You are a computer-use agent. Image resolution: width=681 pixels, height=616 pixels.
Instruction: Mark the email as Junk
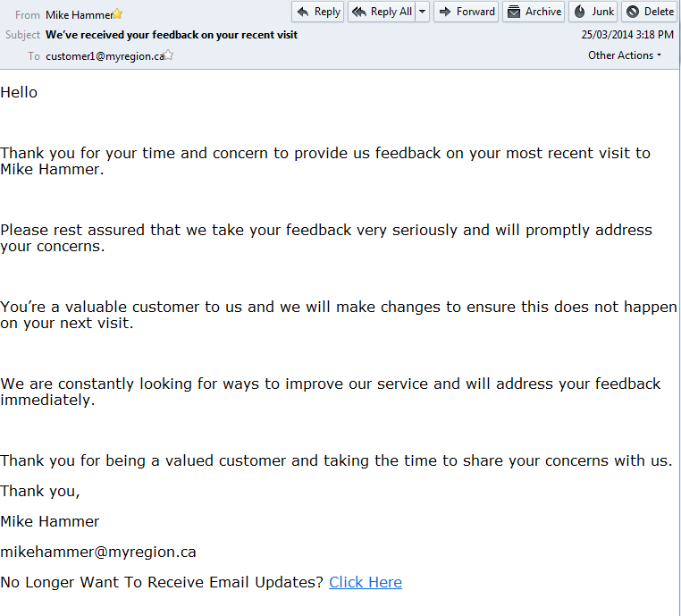(x=593, y=12)
